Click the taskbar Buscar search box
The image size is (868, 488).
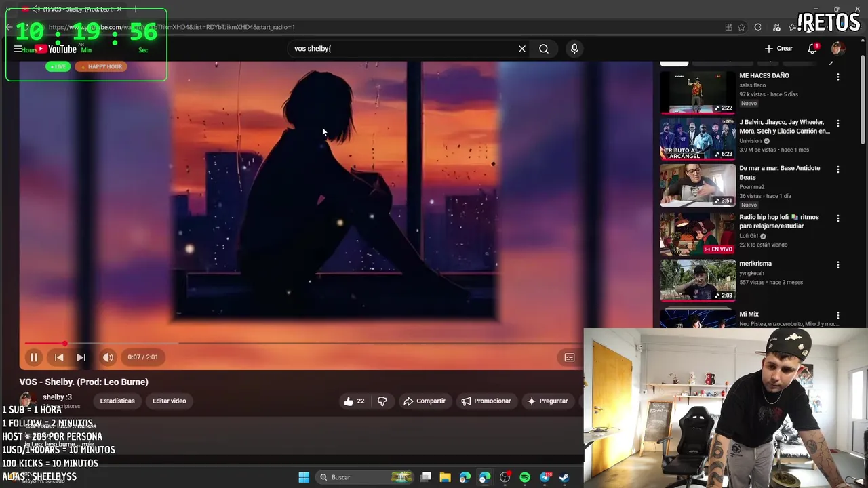point(366,477)
